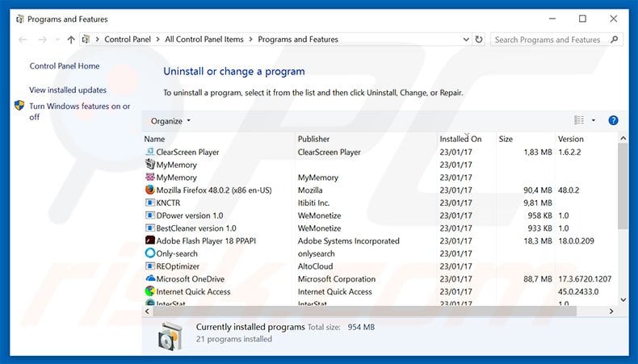
Task: Sort by Size column header
Action: coord(525,139)
